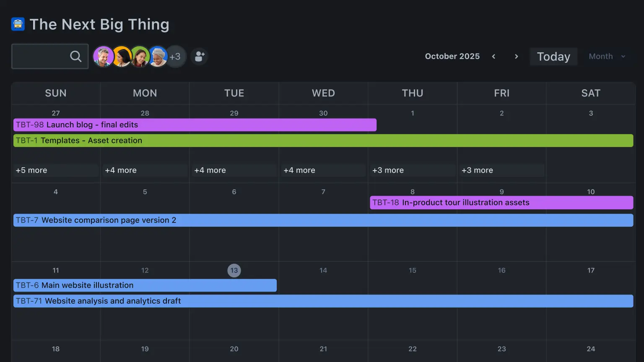Click the search magnifier icon
Viewport: 644px width, 362px height.
(75, 56)
